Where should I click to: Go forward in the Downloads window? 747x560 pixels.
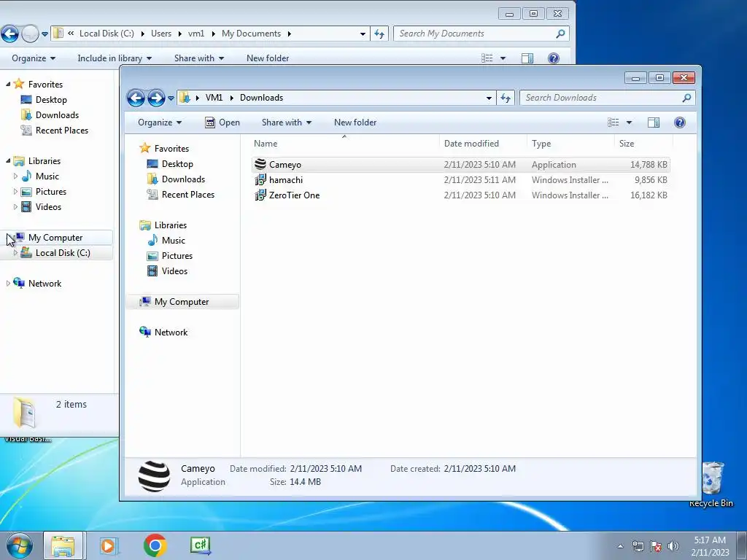click(x=156, y=98)
